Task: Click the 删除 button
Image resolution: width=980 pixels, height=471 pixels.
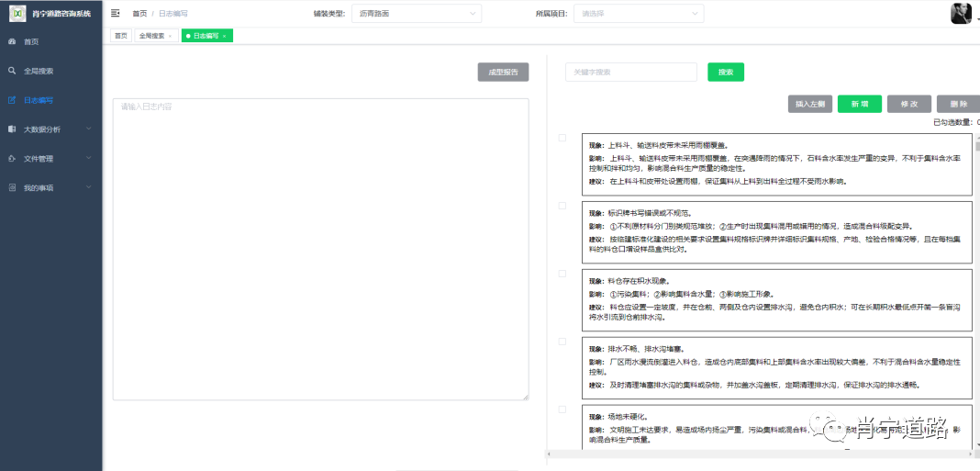Action: [x=959, y=104]
